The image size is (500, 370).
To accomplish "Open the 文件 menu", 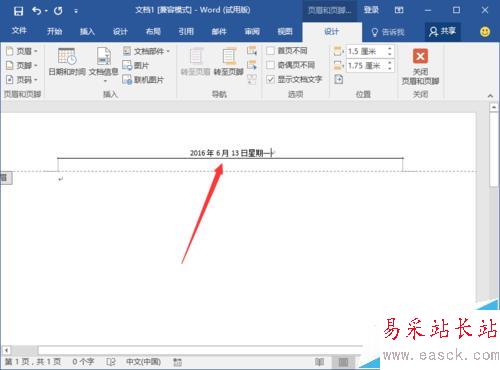I will (19, 31).
